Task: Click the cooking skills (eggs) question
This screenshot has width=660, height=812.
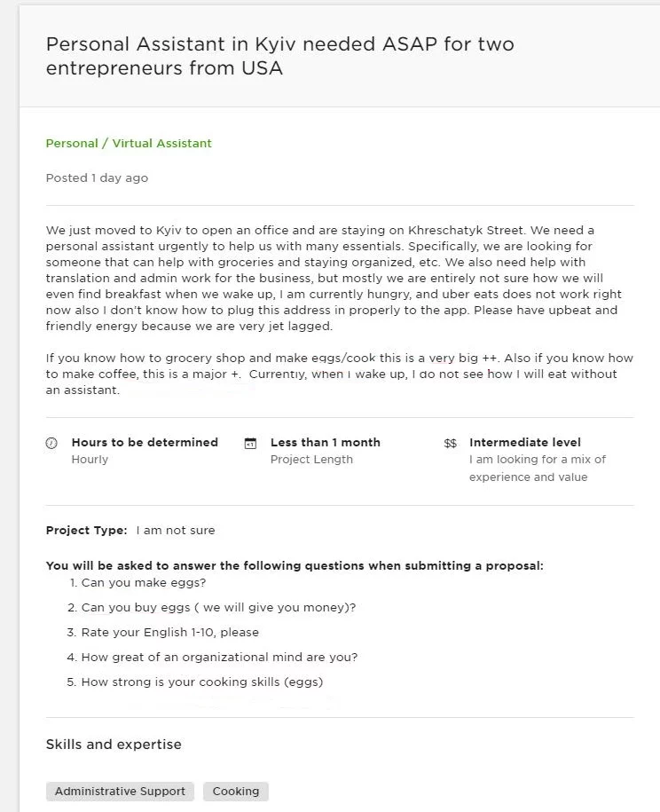Action: click(x=201, y=682)
